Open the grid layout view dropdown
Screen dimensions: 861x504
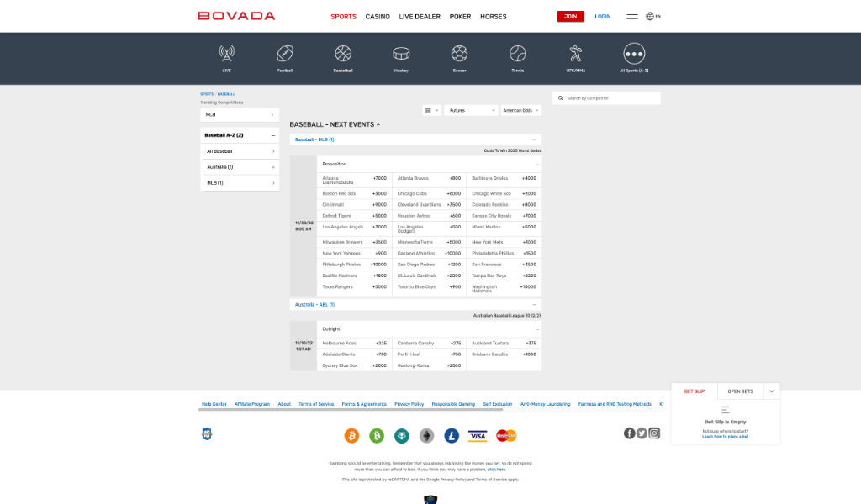click(431, 110)
